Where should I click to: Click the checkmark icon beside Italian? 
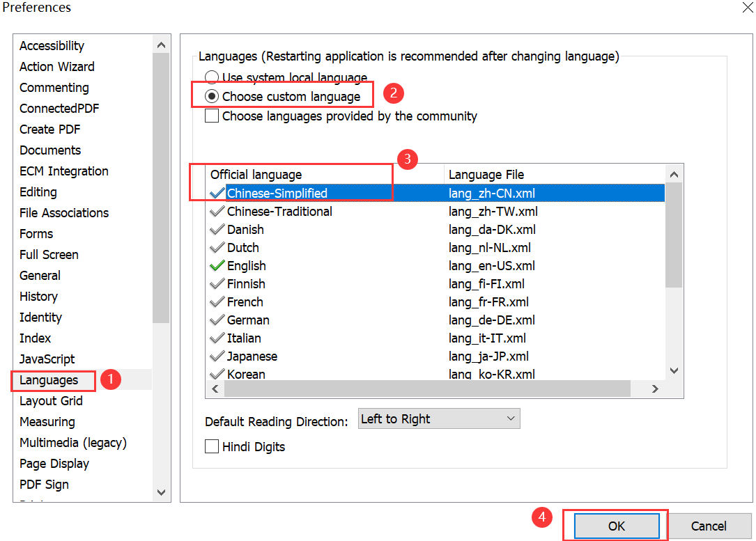tap(217, 338)
